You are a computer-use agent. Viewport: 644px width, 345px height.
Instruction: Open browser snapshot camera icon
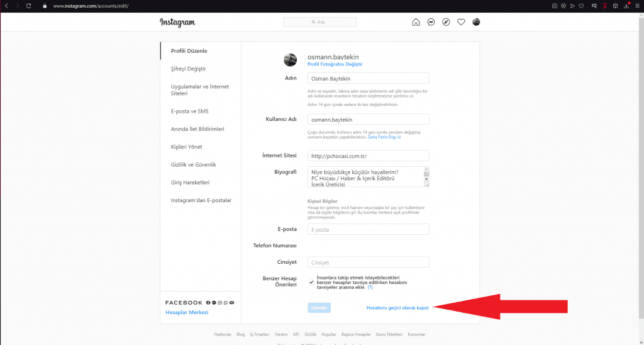coord(555,6)
